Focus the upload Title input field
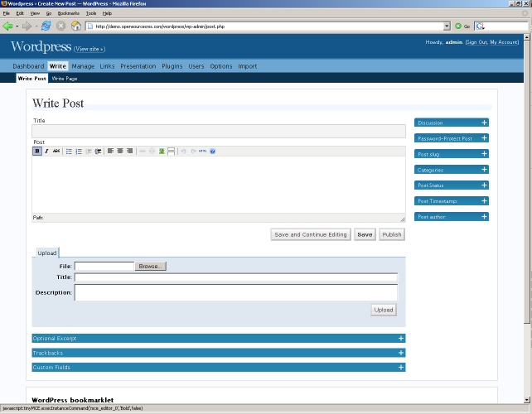 [236, 277]
